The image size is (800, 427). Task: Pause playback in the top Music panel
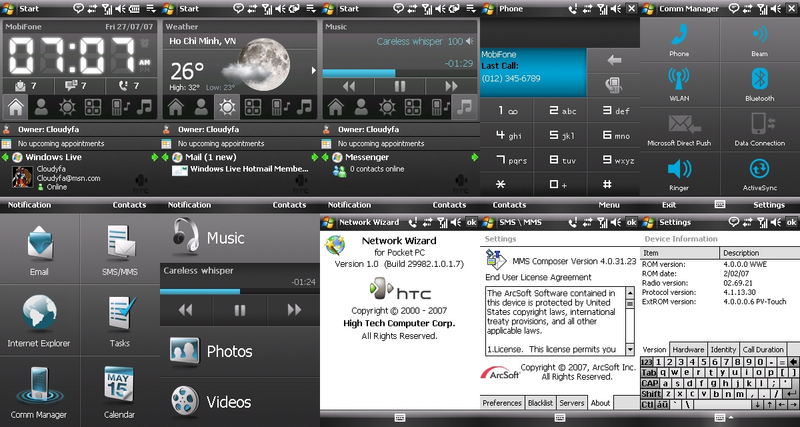coord(400,86)
